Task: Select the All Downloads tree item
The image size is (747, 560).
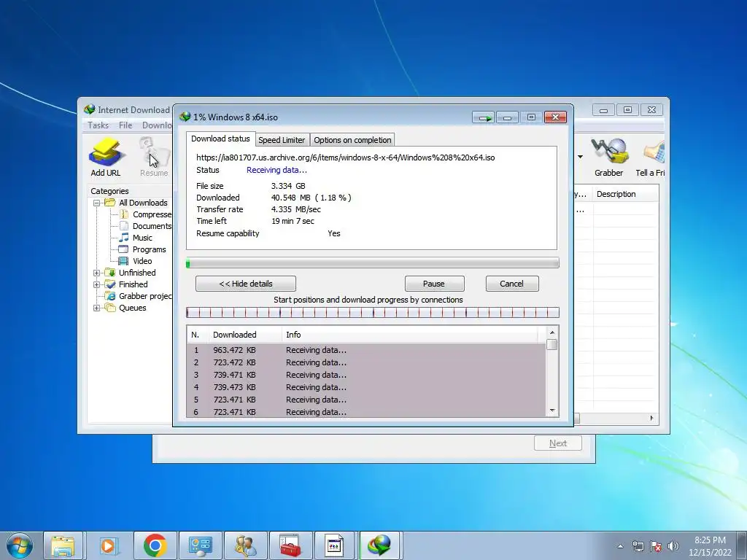Action: pos(143,203)
